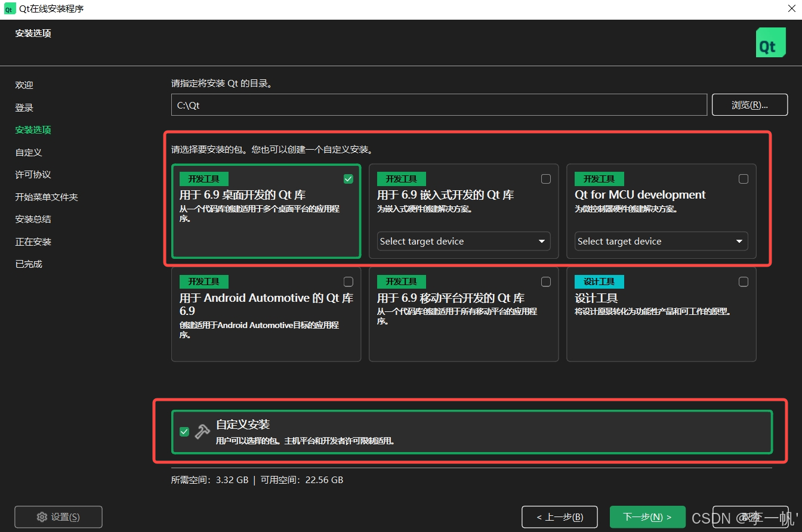Click 开发工具 tag on 移动平台开发 card
The image size is (802, 532).
click(x=402, y=282)
